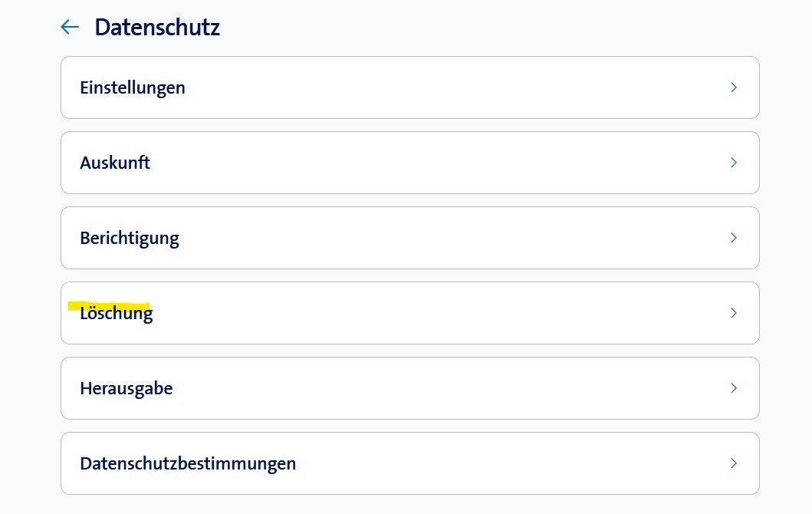Expand Datenschutzbestimmungen via its right chevron
Screen dimensions: 812x514
tap(734, 463)
